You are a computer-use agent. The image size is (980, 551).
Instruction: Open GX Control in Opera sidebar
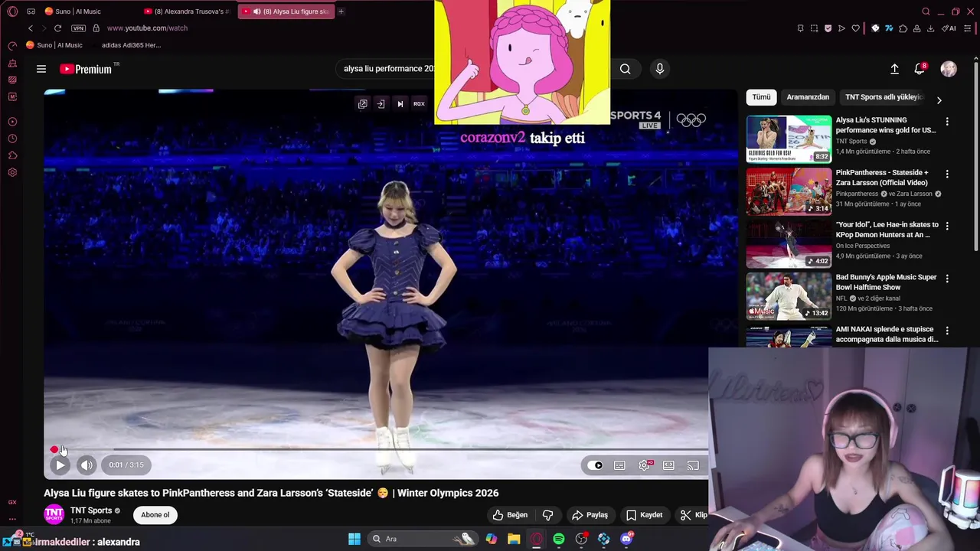pyautogui.click(x=12, y=46)
